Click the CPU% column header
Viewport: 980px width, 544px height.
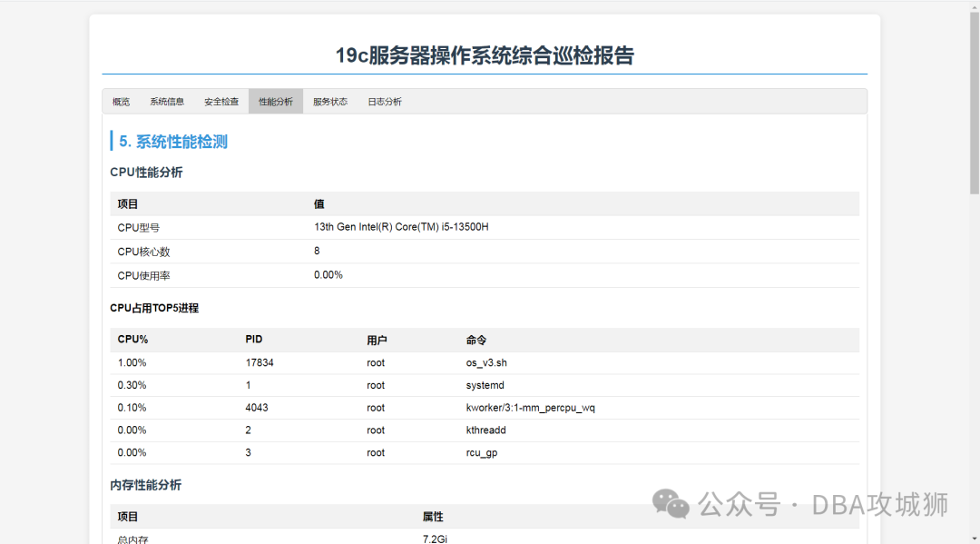coord(132,339)
